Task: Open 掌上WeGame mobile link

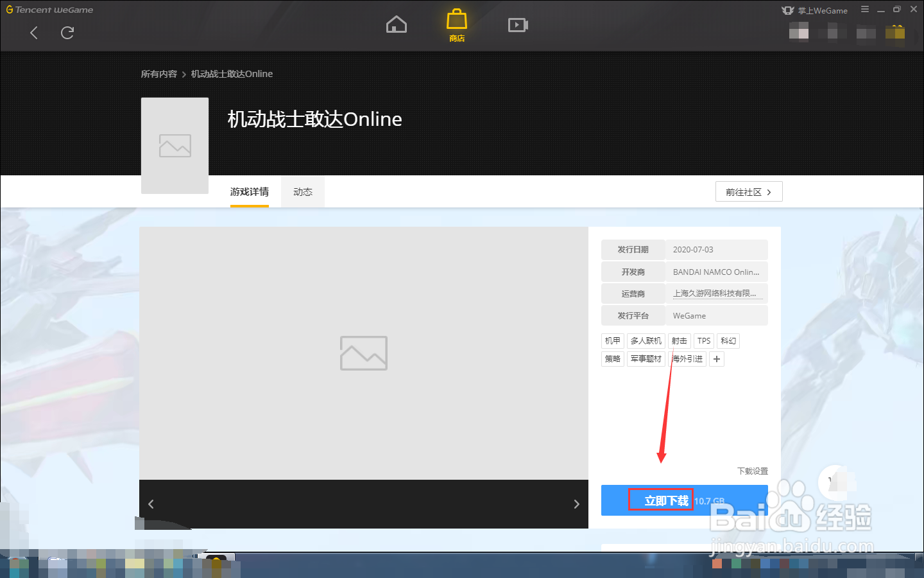Action: [815, 10]
